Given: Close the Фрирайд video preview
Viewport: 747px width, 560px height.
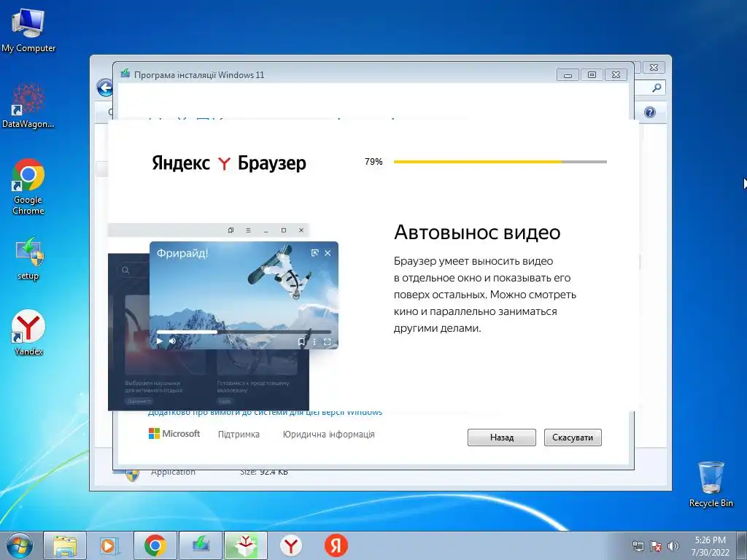Looking at the screenshot, I should coord(328,253).
